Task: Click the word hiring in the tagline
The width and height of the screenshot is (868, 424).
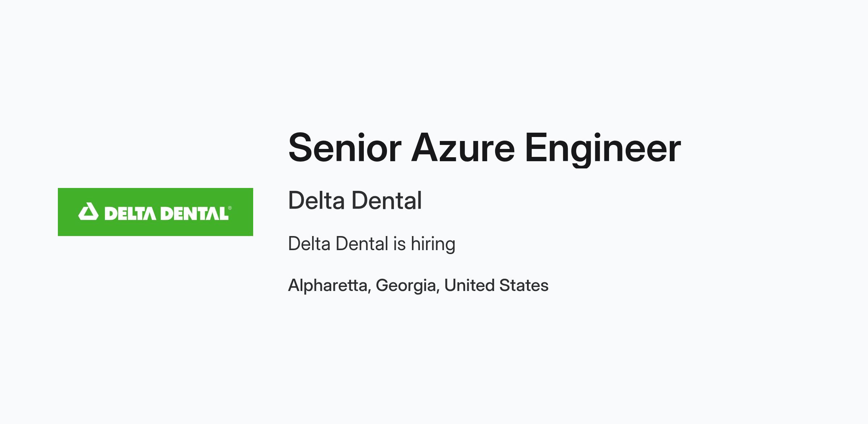Action: click(x=433, y=244)
